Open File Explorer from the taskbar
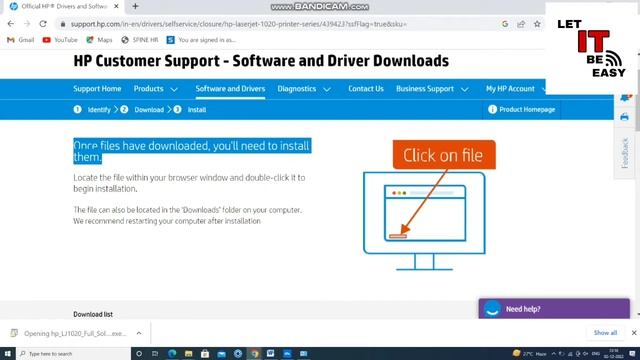Image resolution: width=640 pixels, height=360 pixels. 188,353
